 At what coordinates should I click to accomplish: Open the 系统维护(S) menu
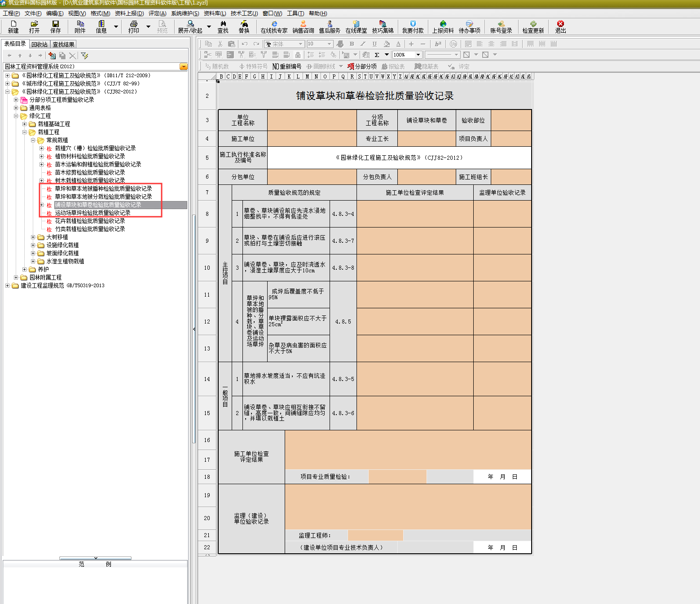[185, 13]
